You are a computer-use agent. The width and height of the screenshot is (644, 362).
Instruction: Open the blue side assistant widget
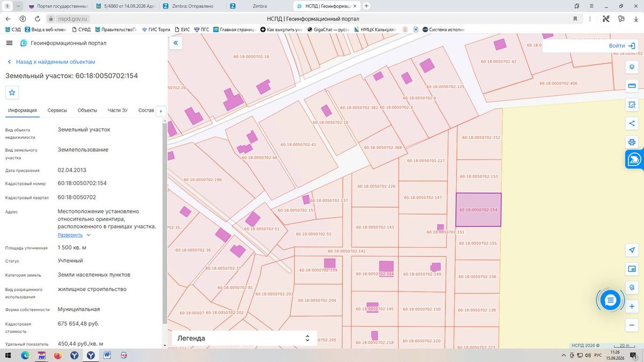tap(634, 159)
